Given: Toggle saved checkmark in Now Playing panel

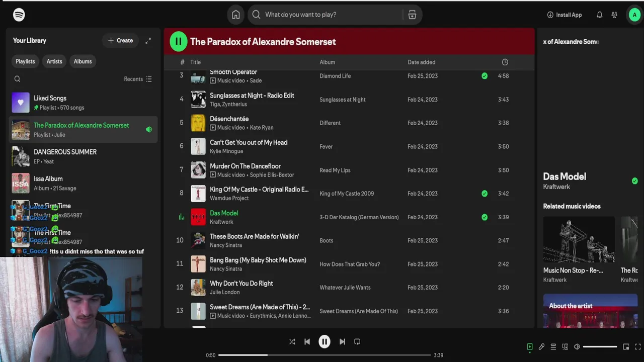Looking at the screenshot, I should pos(634,181).
